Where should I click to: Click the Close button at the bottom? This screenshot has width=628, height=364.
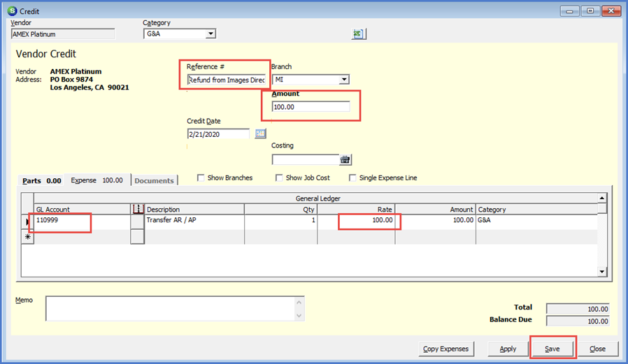point(597,349)
